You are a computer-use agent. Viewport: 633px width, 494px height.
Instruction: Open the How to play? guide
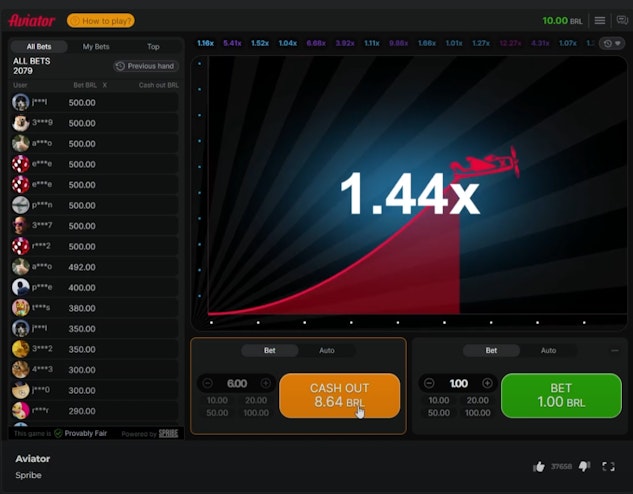click(x=100, y=20)
